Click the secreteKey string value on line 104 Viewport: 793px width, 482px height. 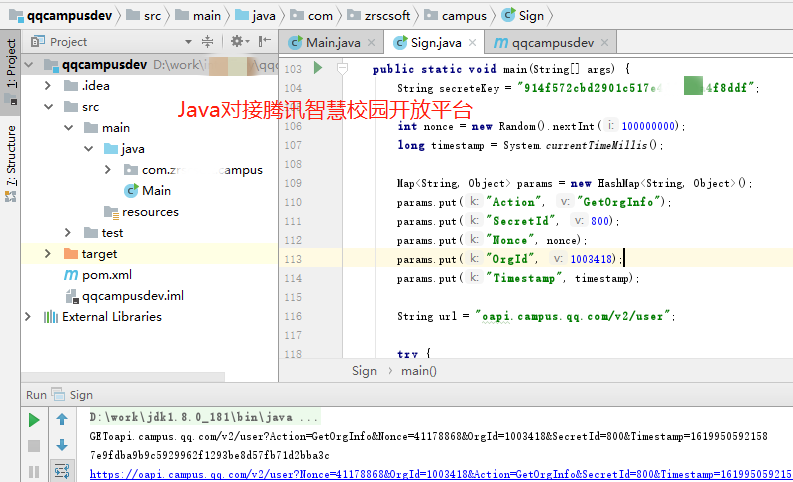tap(636, 87)
